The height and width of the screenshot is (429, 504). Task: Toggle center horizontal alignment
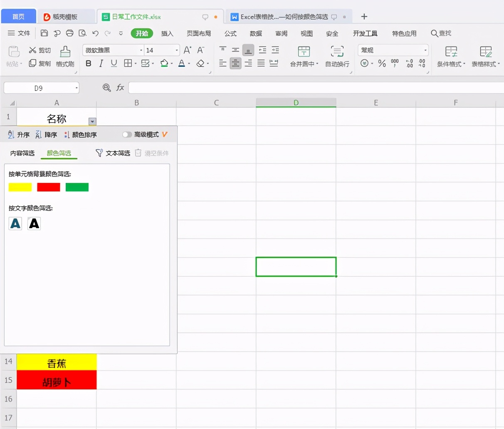[235, 63]
